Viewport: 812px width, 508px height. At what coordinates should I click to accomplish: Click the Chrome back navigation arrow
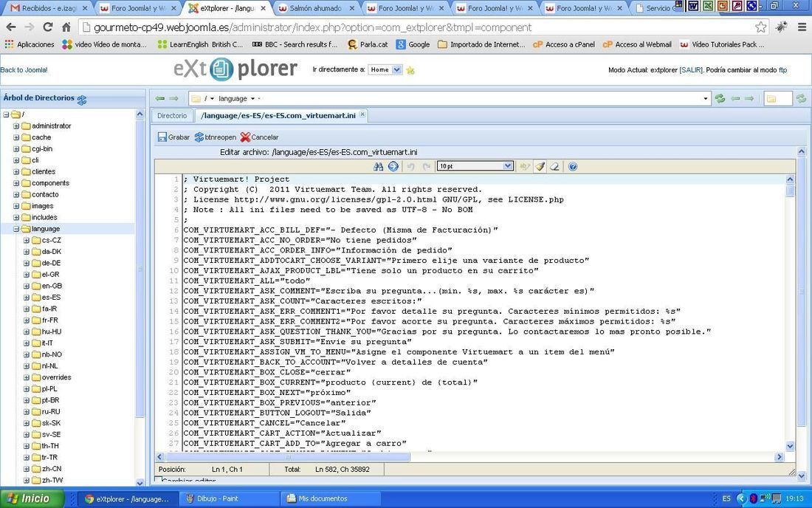coord(11,27)
